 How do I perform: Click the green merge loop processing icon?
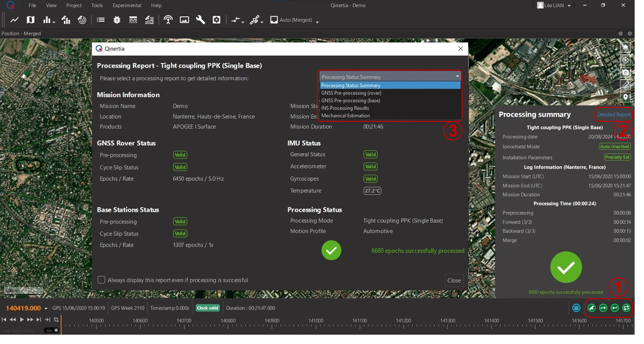(627, 308)
